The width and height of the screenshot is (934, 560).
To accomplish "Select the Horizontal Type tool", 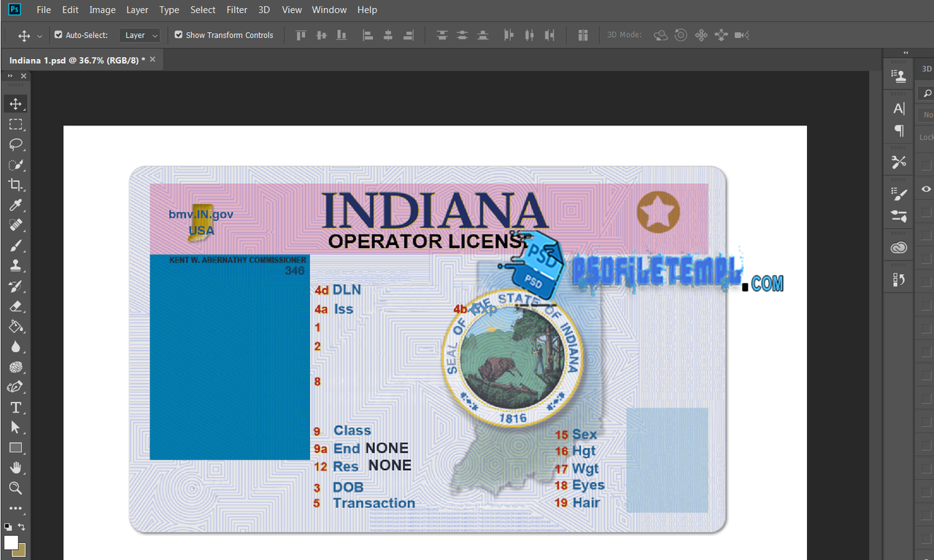I will click(15, 408).
